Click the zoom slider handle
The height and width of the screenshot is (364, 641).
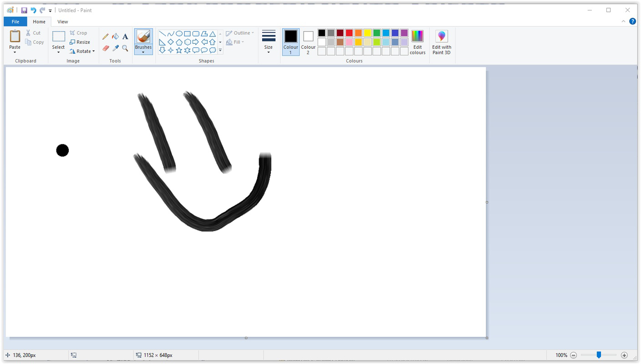tap(599, 355)
